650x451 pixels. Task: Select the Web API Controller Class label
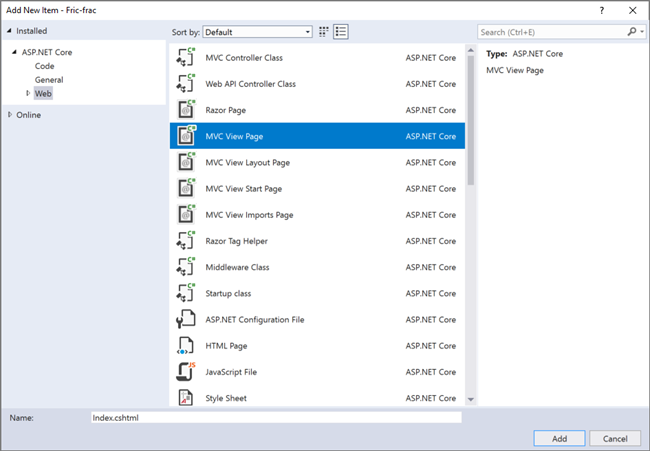click(251, 84)
